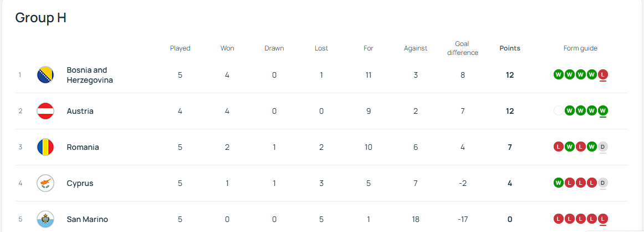Click the Cyprus flag icon
The image size is (644, 232).
click(x=45, y=183)
